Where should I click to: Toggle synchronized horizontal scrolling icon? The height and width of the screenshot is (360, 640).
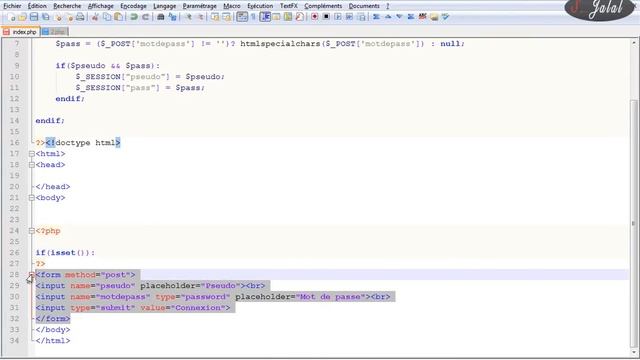(x=227, y=17)
